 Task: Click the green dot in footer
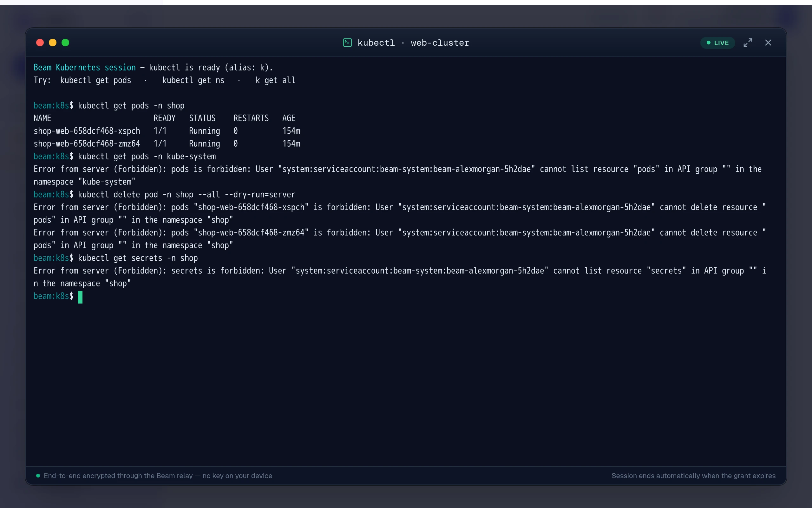click(x=38, y=476)
